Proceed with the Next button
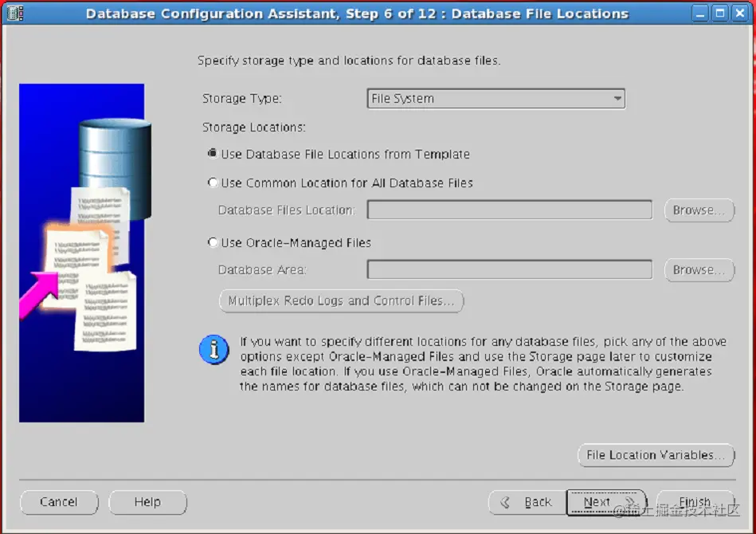The width and height of the screenshot is (756, 534). pyautogui.click(x=606, y=503)
